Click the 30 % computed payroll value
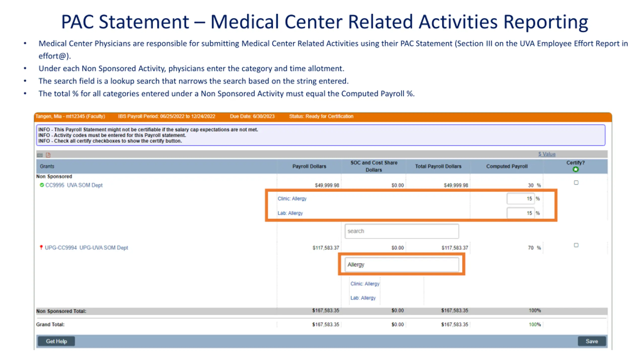Image resolution: width=644 pixels, height=362 pixels. [534, 185]
